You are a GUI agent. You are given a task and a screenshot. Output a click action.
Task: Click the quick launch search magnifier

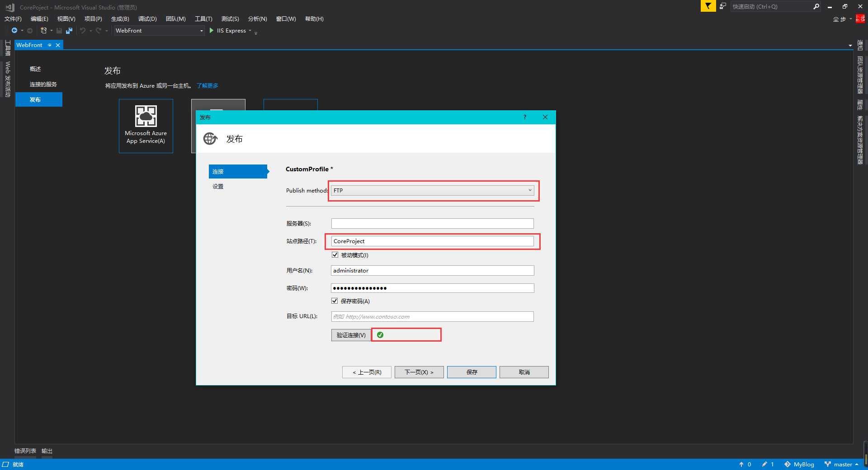click(x=816, y=6)
